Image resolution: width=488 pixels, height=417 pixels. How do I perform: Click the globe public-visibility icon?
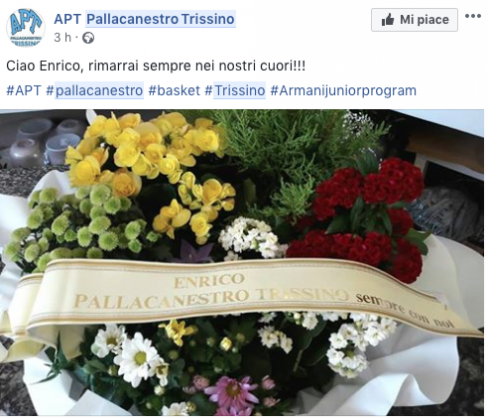coord(88,38)
